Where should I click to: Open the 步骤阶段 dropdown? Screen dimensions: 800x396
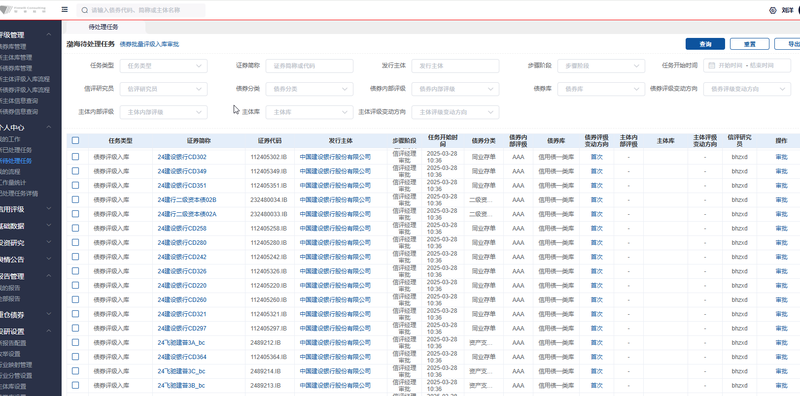[x=601, y=66]
